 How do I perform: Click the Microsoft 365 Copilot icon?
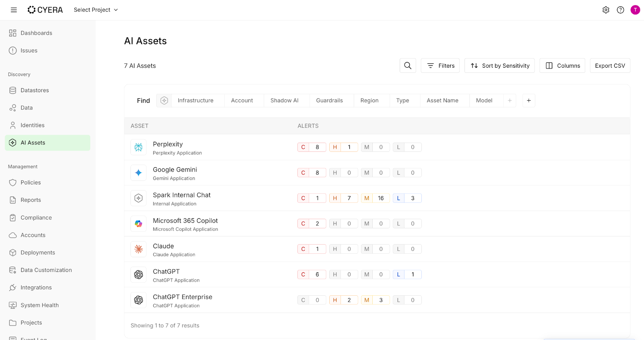point(138,224)
